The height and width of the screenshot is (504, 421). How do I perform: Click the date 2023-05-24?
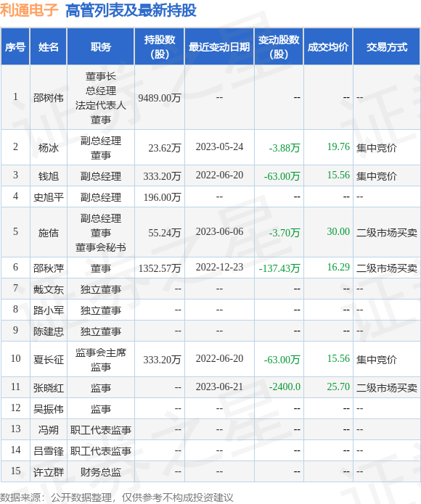(x=219, y=147)
